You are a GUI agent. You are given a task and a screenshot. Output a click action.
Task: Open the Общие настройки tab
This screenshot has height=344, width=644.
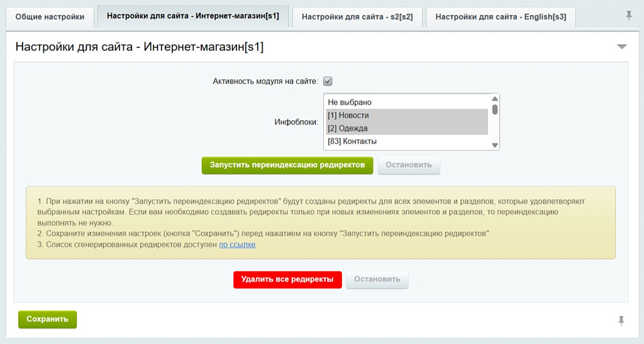(x=50, y=17)
